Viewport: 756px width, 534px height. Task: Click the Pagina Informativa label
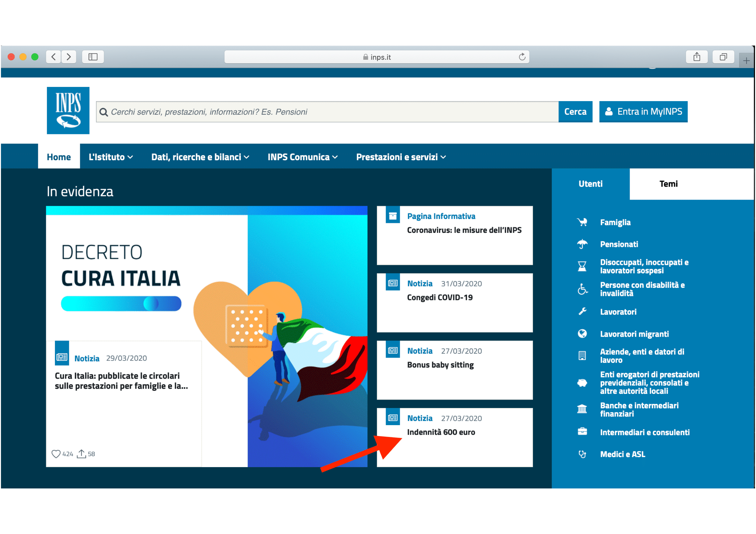point(441,216)
